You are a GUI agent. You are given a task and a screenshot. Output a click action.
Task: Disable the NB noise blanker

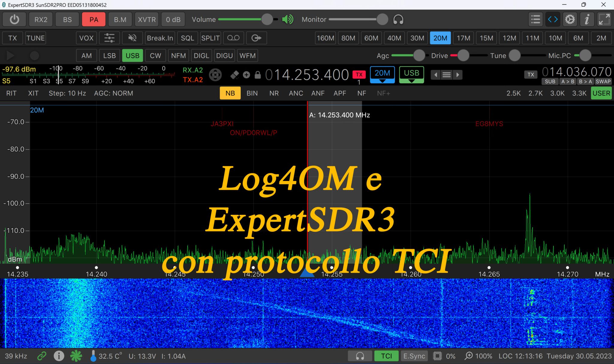click(230, 93)
